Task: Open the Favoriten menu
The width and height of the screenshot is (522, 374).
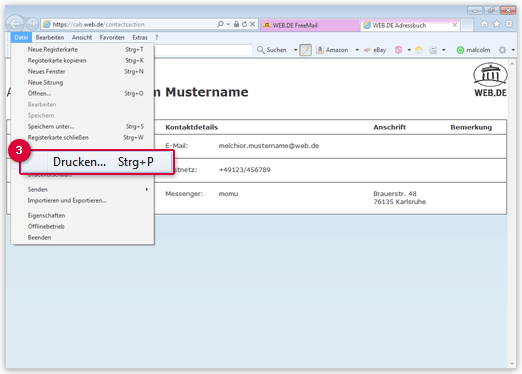Action: 112,37
